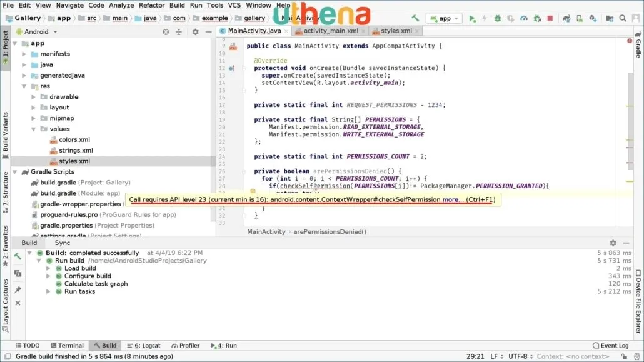Collapse the values folder

tap(34, 129)
